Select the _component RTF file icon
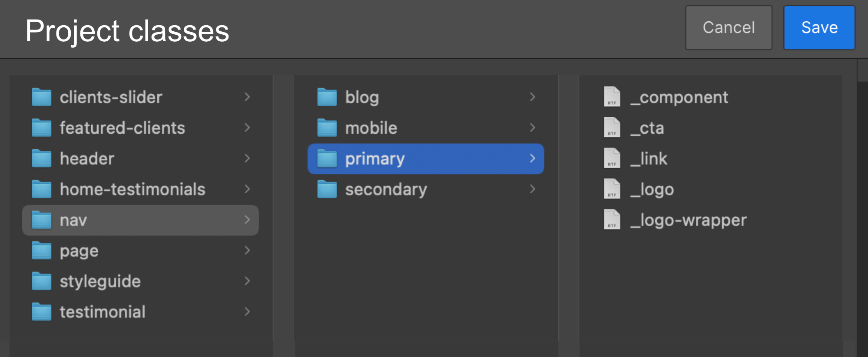This screenshot has height=357, width=868. (x=612, y=96)
